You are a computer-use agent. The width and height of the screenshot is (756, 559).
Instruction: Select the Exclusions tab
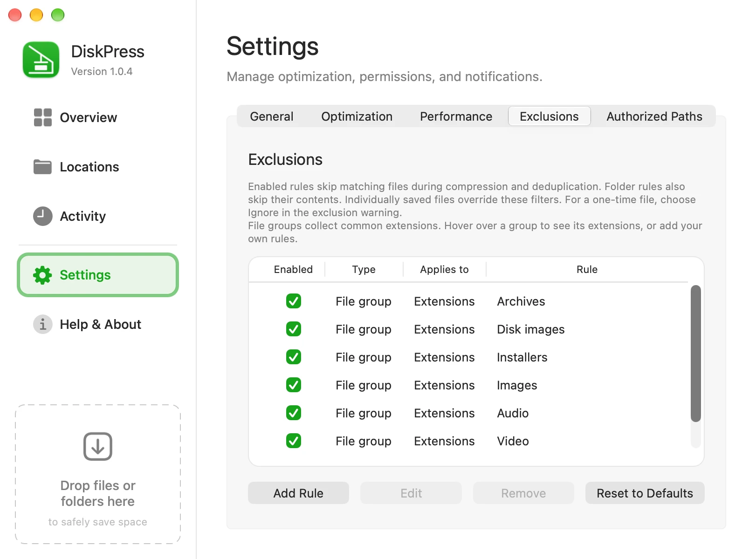click(549, 116)
